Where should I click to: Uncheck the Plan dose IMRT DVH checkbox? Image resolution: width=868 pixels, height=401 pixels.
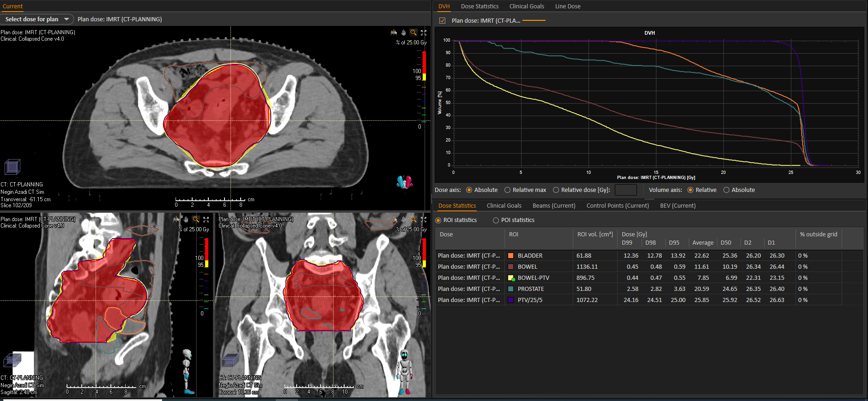[x=442, y=20]
